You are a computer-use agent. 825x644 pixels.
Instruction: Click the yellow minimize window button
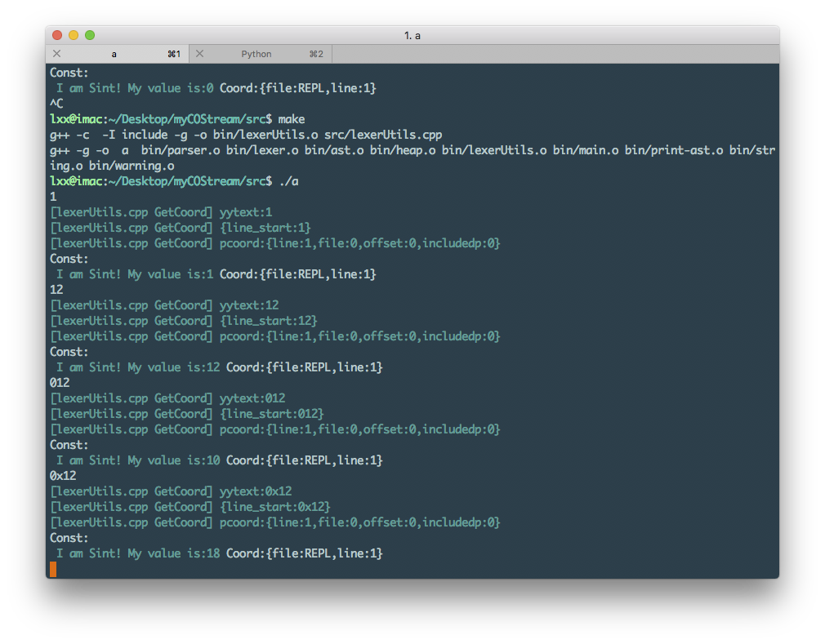pyautogui.click(x=74, y=35)
